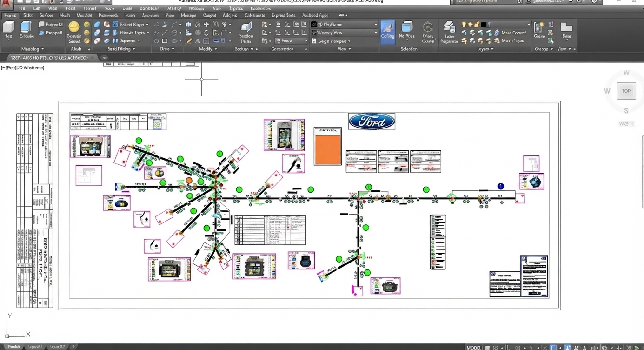Toggle the highlighted annotation A status button
The width and height of the screenshot is (644, 350).
[x=568, y=347]
